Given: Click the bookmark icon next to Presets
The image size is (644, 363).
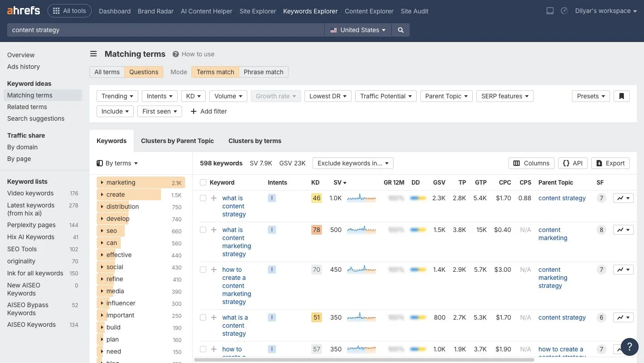Looking at the screenshot, I should click(x=622, y=96).
